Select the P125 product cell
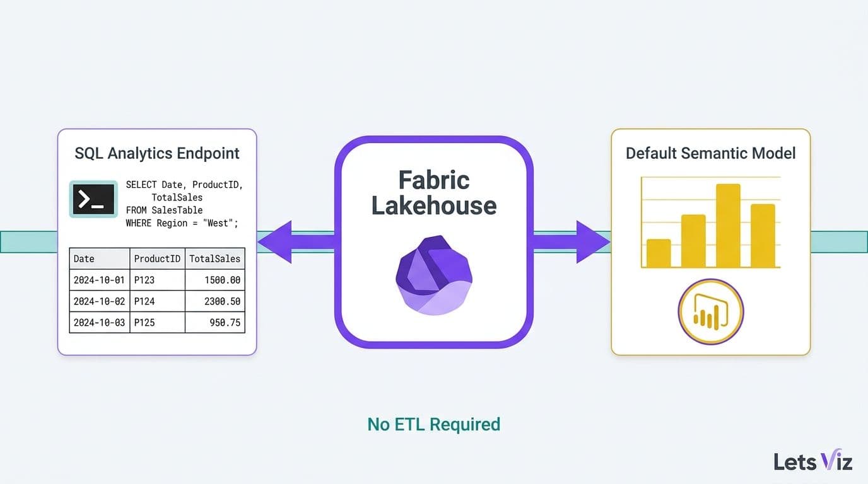The width and height of the screenshot is (868, 484). pyautogui.click(x=157, y=323)
